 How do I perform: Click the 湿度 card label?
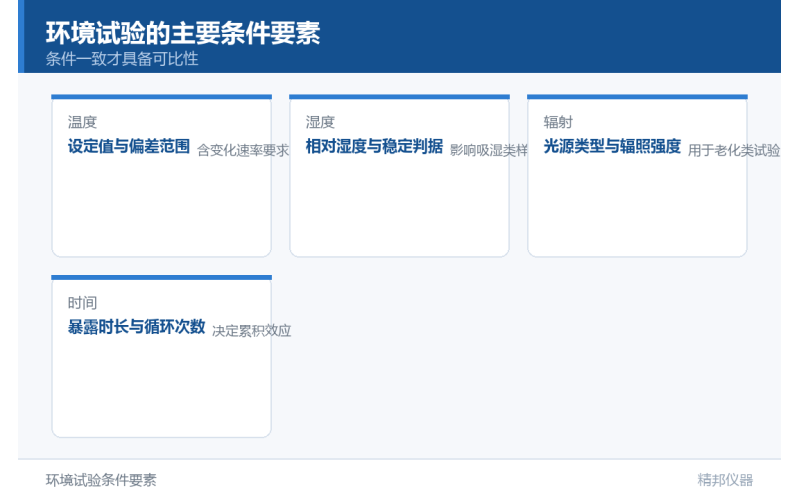tap(320, 122)
